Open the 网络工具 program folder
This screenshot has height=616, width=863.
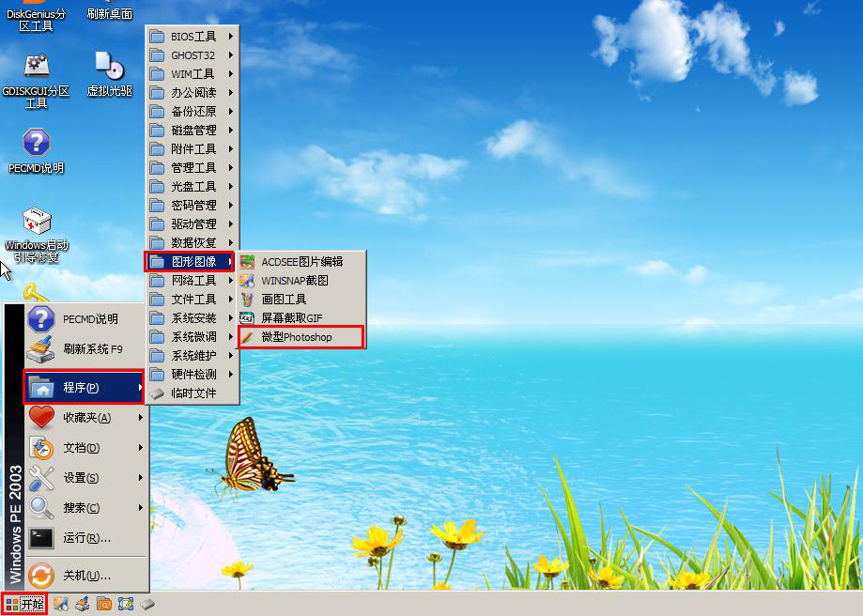pos(193,280)
